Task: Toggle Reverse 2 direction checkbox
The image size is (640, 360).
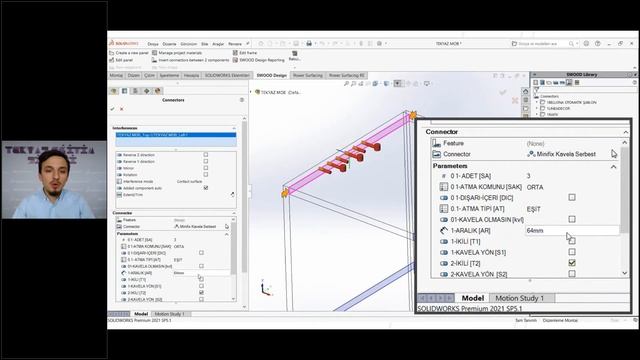Action: pyautogui.click(x=206, y=155)
